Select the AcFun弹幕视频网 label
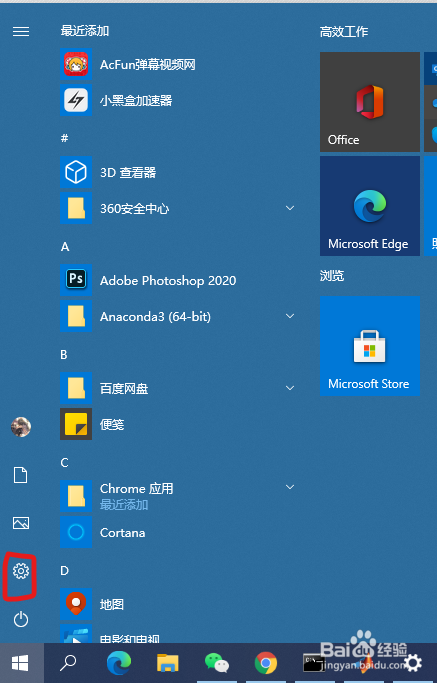The image size is (437, 683). pyautogui.click(x=148, y=64)
